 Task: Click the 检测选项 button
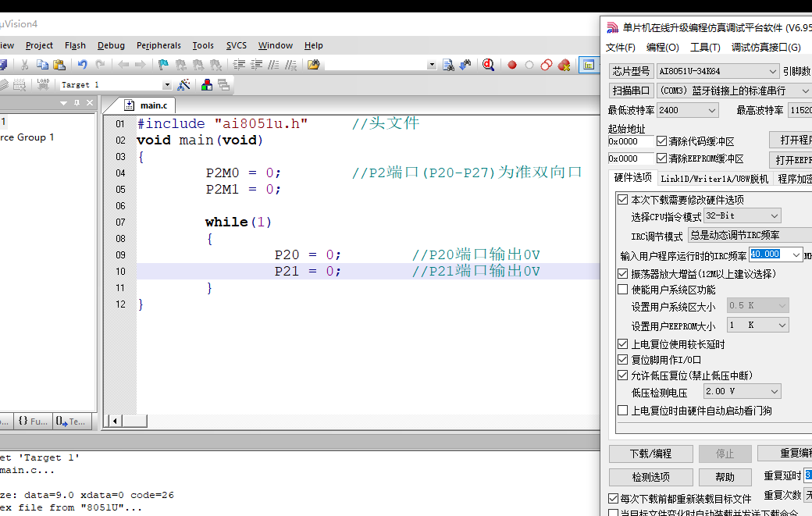pos(650,477)
